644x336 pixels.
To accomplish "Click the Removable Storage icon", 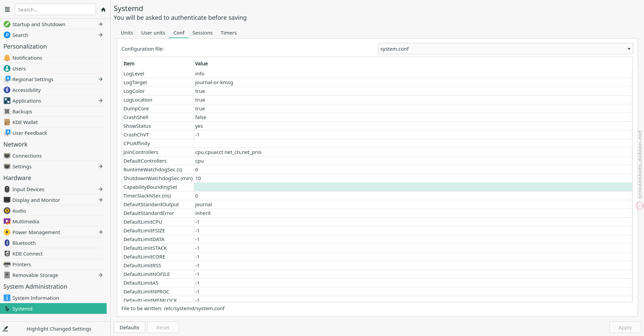I will tap(7, 275).
